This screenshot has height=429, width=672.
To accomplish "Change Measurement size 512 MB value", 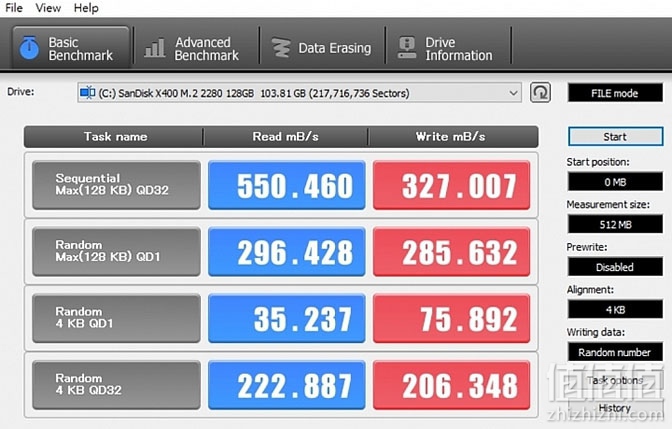I will pos(615,224).
